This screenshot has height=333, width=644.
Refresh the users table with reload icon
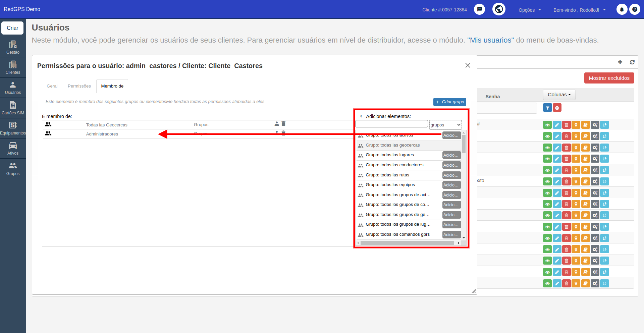632,62
